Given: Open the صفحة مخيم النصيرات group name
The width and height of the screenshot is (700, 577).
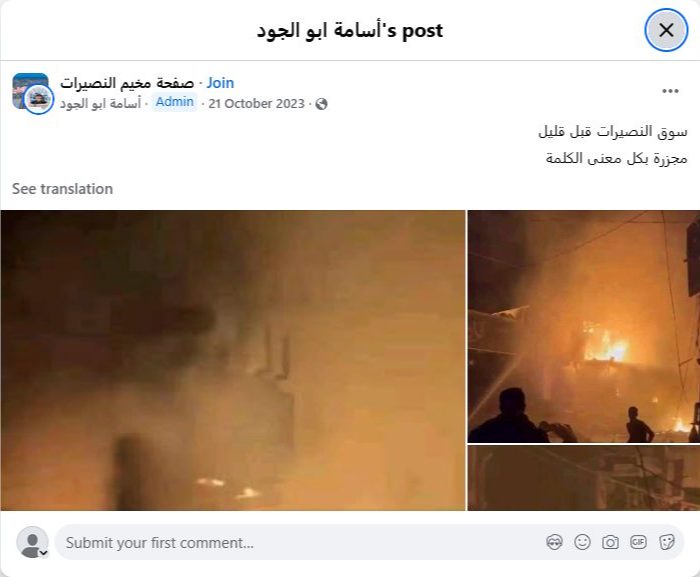Looking at the screenshot, I should [x=127, y=83].
